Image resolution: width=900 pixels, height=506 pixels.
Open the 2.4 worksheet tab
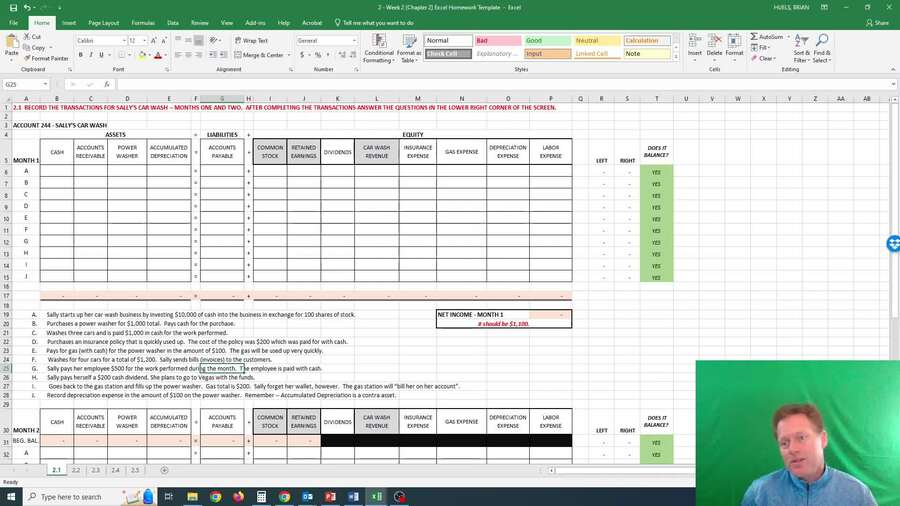(115, 470)
